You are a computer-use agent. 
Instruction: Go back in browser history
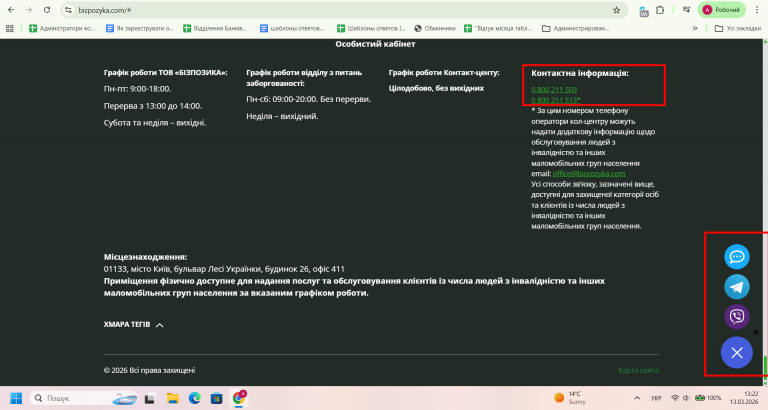pyautogui.click(x=11, y=10)
